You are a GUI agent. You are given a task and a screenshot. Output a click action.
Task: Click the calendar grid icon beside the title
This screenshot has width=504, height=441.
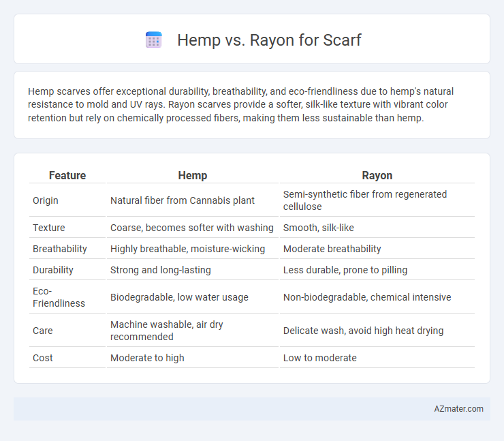point(154,40)
